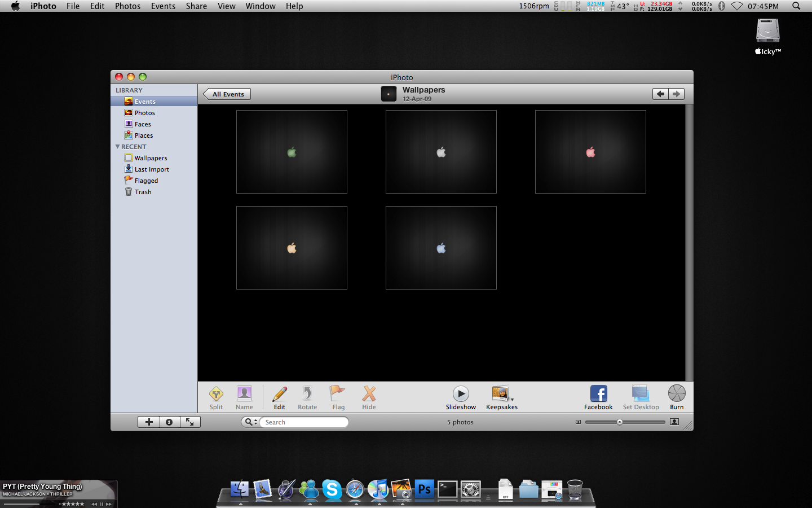Screen dimensions: 812x508
Task: Open iTunes from the Dock
Action: 378,489
